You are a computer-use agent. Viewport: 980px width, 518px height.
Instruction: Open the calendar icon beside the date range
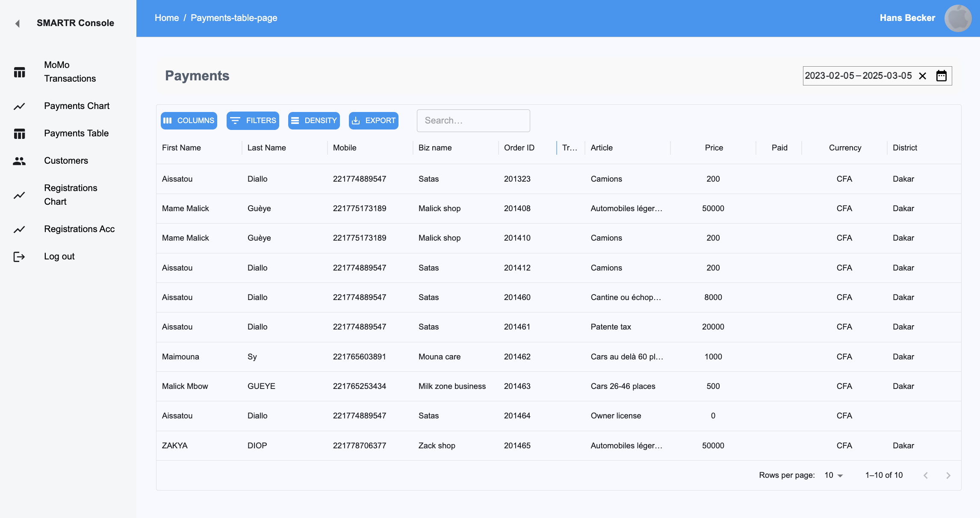click(x=942, y=76)
